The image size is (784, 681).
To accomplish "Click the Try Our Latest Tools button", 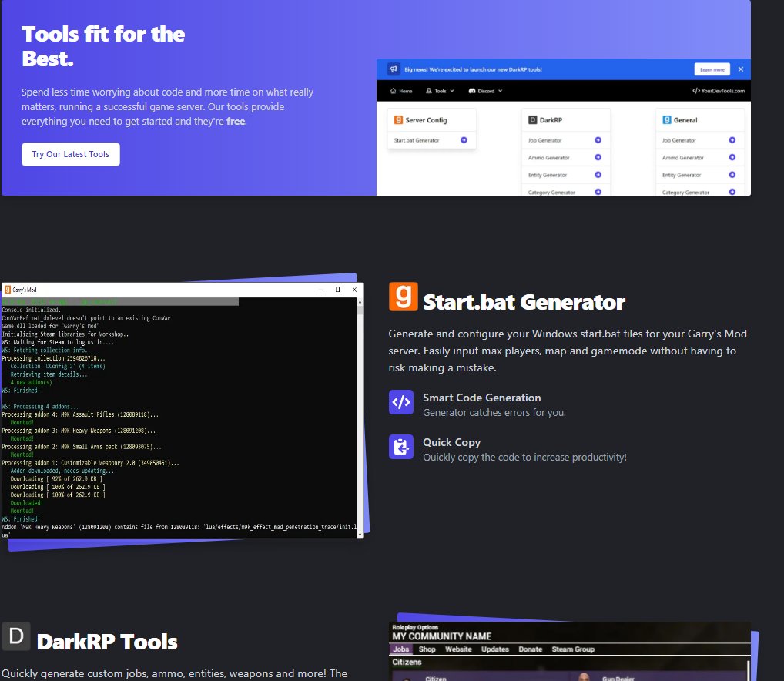I will [x=70, y=154].
